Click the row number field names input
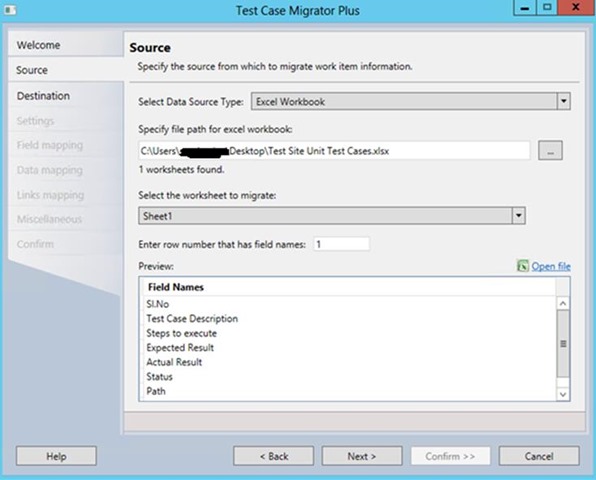Viewport: 596px width, 480px height. 341,244
